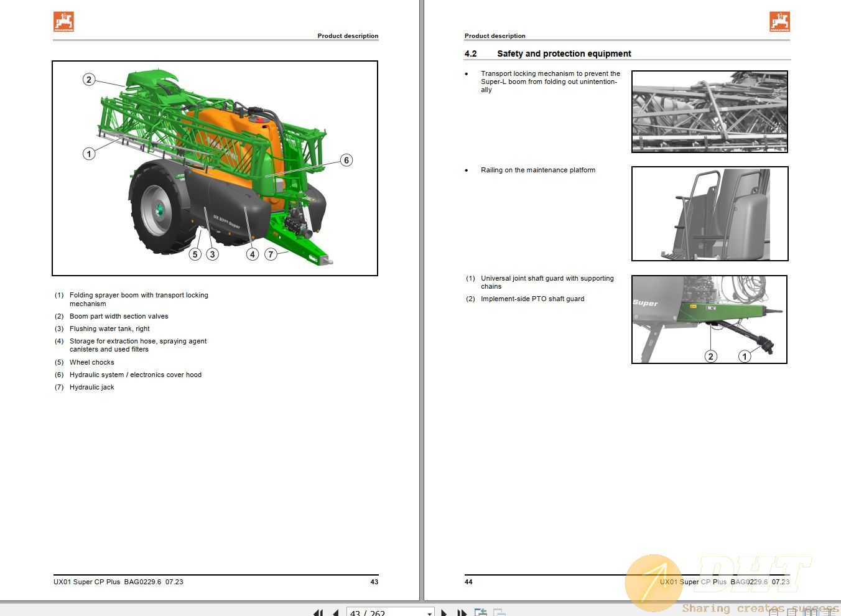Click the '4.2 Safety and protection equipment' heading

pos(547,54)
